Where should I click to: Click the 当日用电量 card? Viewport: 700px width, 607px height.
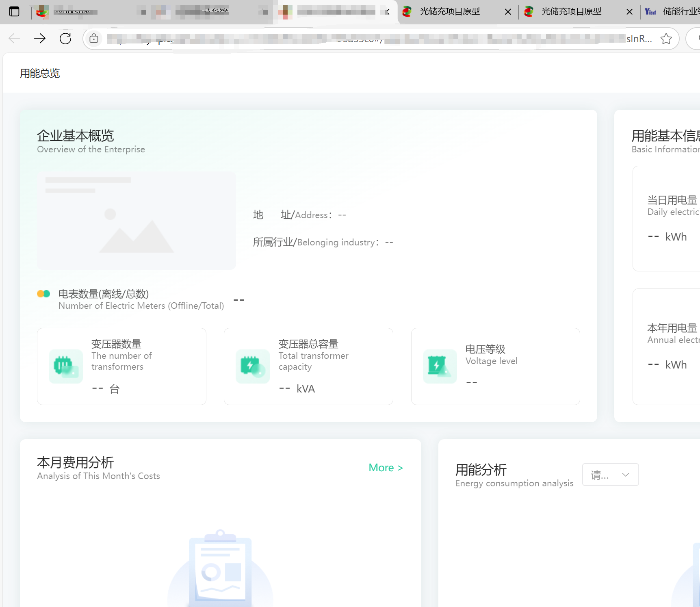666,219
